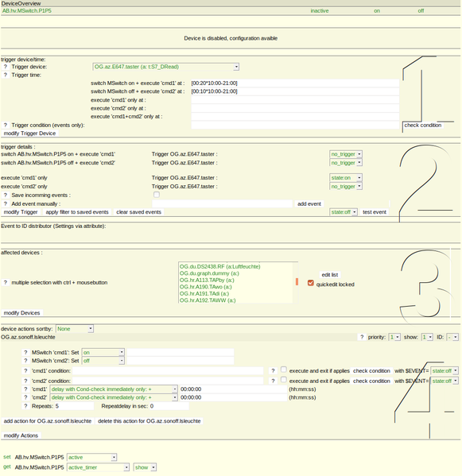This screenshot has width=462, height=476.
Task: Open trigger dropdown for switch on + cmd1
Action: [346, 154]
